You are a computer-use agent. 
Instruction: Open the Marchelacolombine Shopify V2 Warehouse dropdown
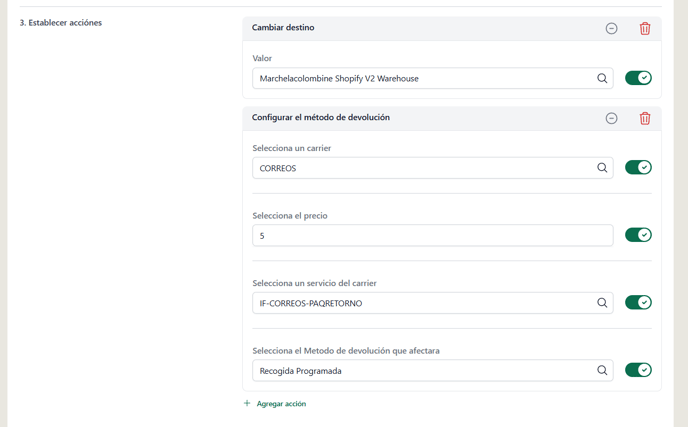[x=433, y=79]
